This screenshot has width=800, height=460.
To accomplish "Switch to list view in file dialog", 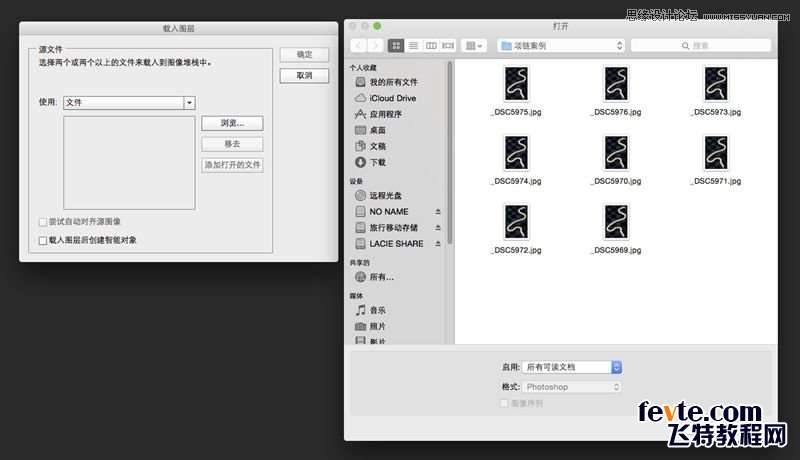I will pos(413,46).
